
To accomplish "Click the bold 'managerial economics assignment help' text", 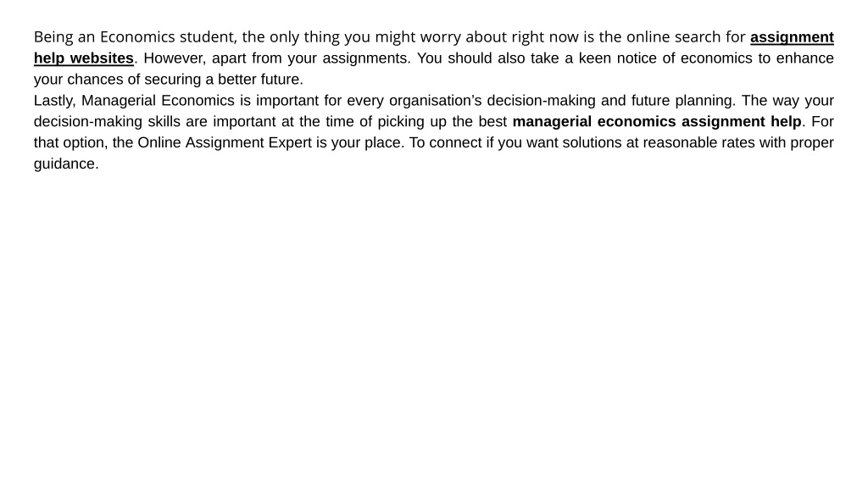I will click(657, 122).
